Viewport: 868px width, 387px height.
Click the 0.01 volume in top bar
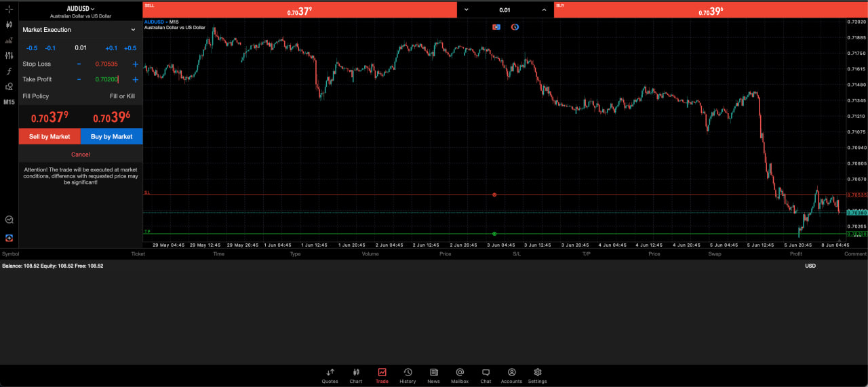point(505,10)
